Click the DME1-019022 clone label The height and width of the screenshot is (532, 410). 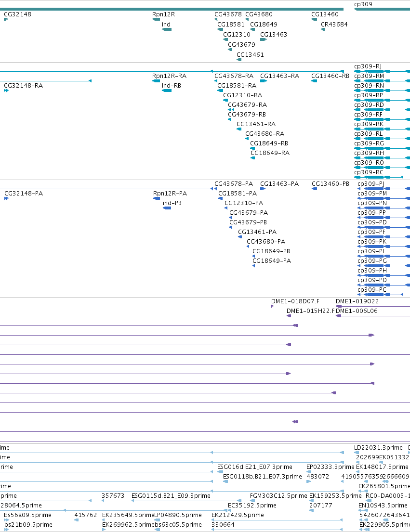[x=357, y=301]
